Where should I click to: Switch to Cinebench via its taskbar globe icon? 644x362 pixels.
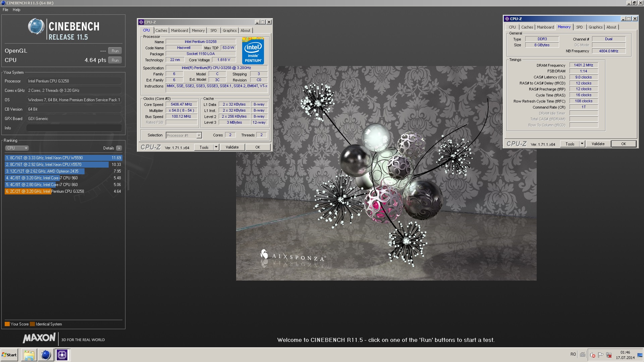tap(46, 355)
